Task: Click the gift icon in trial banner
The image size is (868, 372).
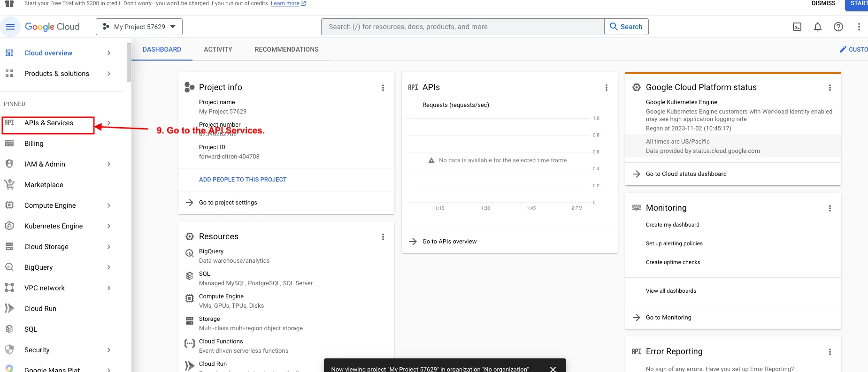Action: (9, 4)
